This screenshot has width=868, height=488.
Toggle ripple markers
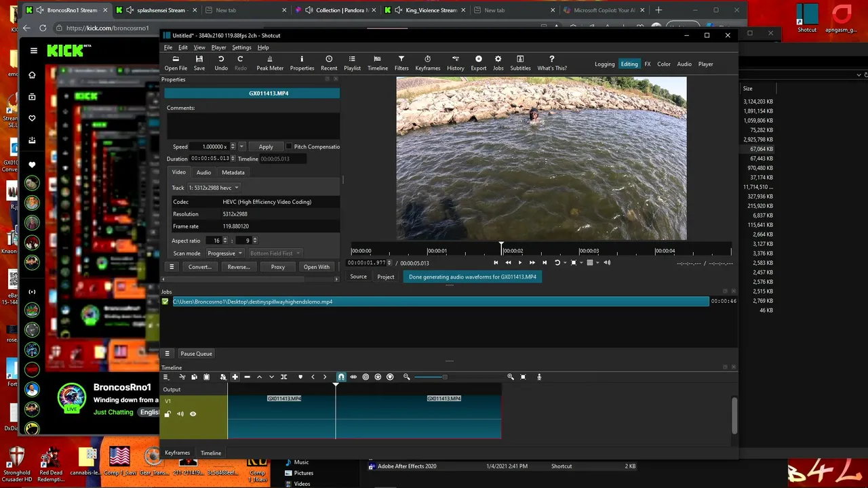[390, 377]
